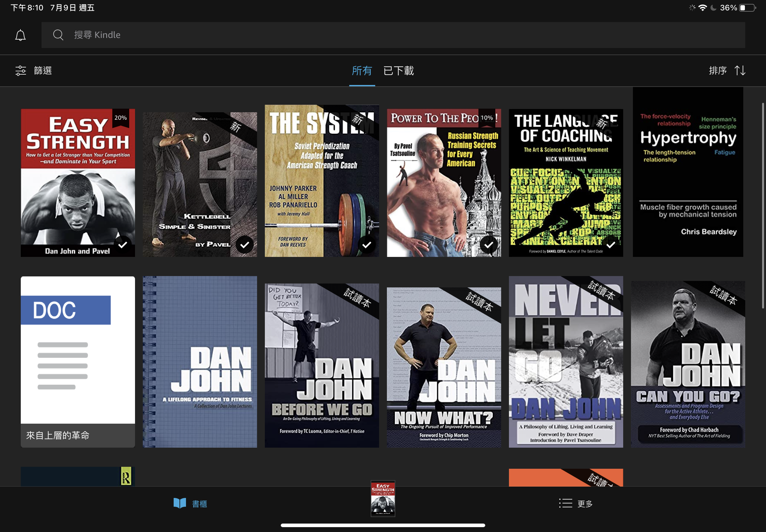Click the 10% progress badge on Power To The People
The width and height of the screenshot is (766, 532).
487,118
